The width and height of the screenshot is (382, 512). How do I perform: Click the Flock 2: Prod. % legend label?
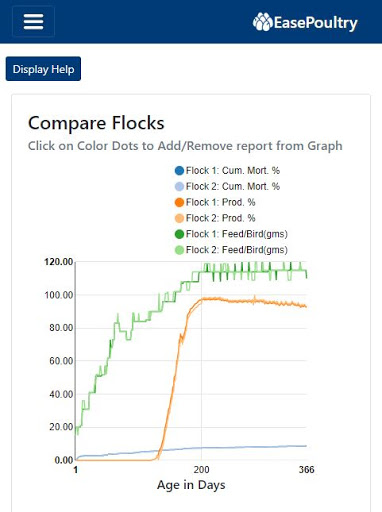[221, 218]
